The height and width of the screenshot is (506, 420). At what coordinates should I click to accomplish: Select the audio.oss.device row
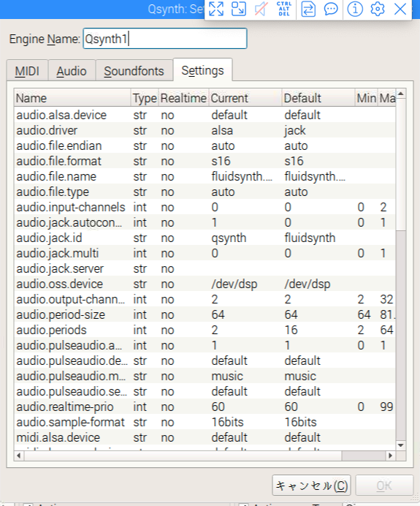coord(205,284)
